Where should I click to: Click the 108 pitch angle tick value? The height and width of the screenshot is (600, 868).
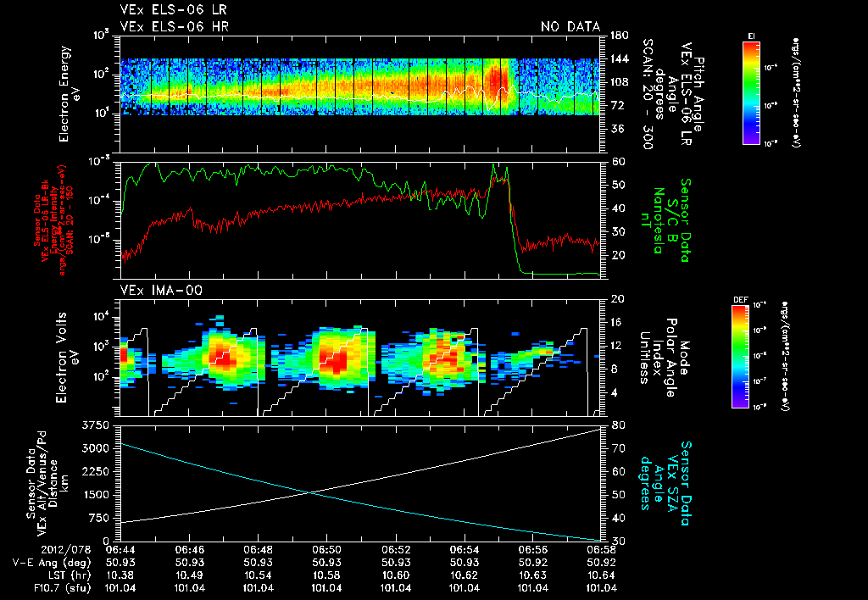coord(620,82)
